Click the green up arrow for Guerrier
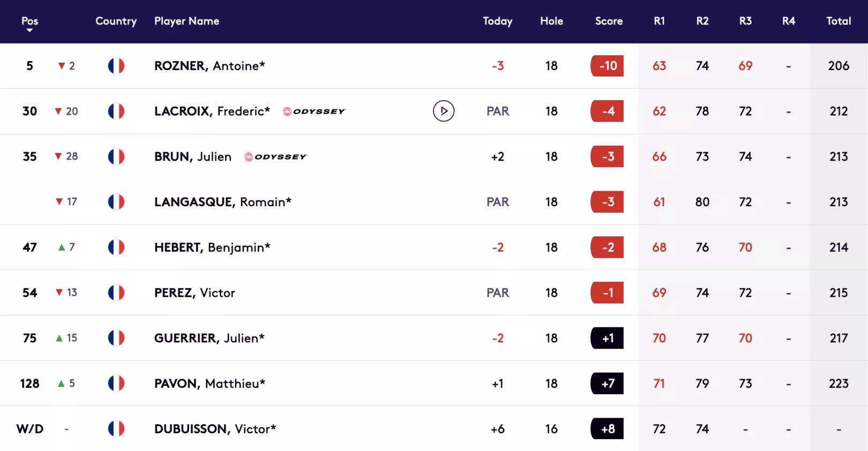This screenshot has width=868, height=451. (59, 338)
